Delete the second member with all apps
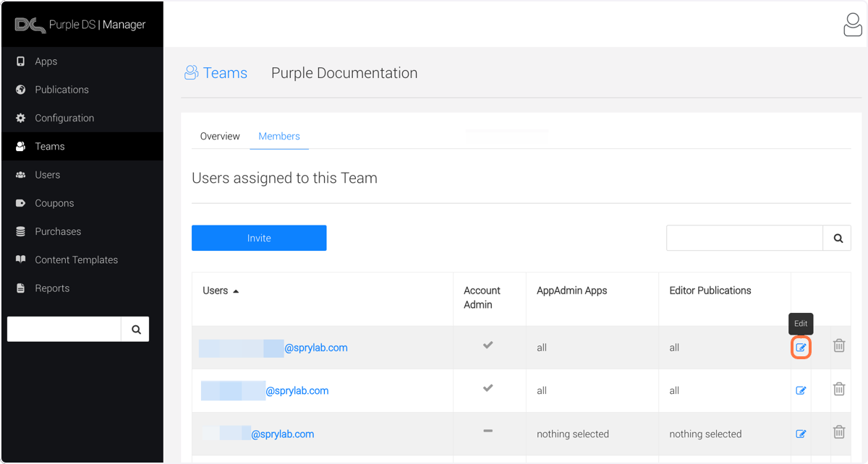This screenshot has height=464, width=868. 839,389
